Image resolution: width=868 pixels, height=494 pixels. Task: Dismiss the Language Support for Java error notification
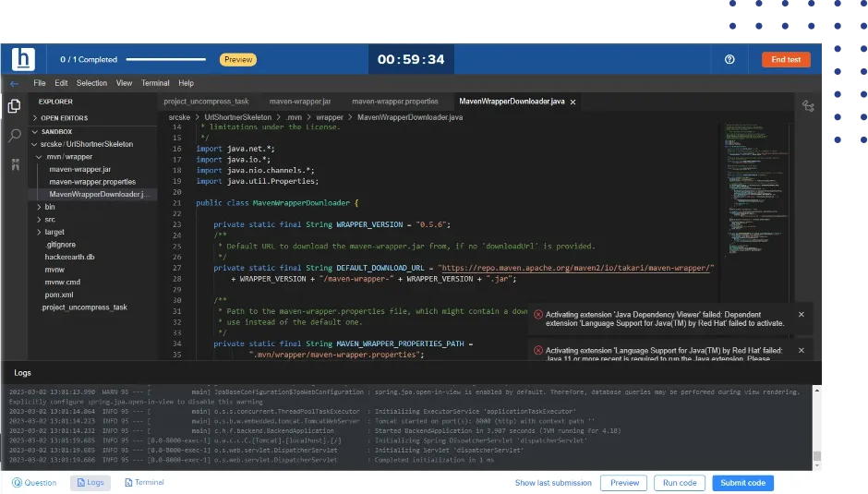pyautogui.click(x=801, y=350)
